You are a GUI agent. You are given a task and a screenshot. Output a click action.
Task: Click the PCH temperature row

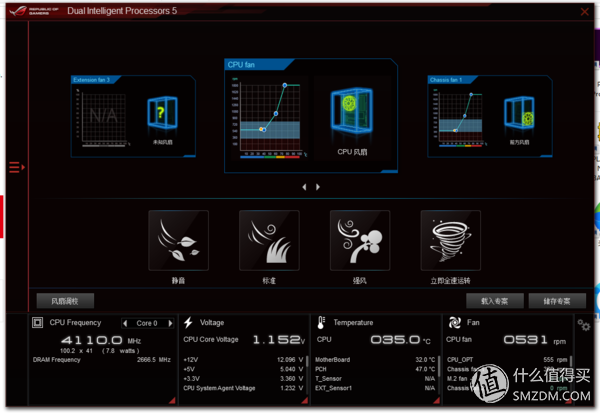[x=375, y=369]
